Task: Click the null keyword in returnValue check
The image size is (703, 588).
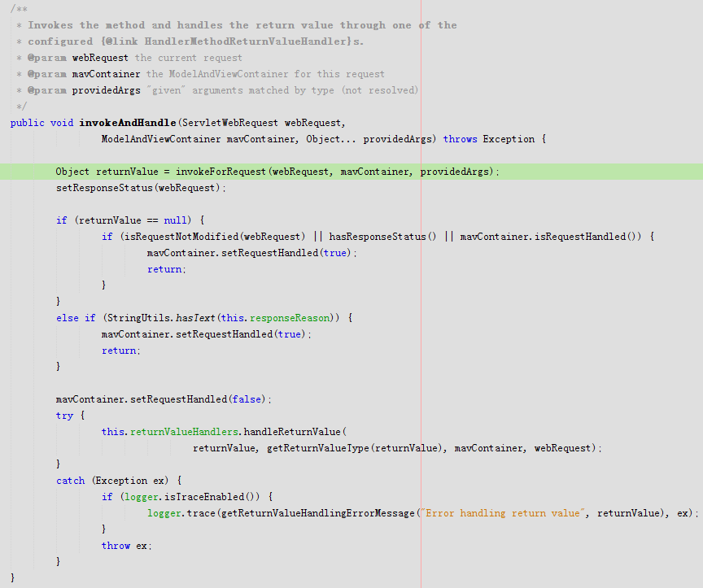Action: point(175,220)
